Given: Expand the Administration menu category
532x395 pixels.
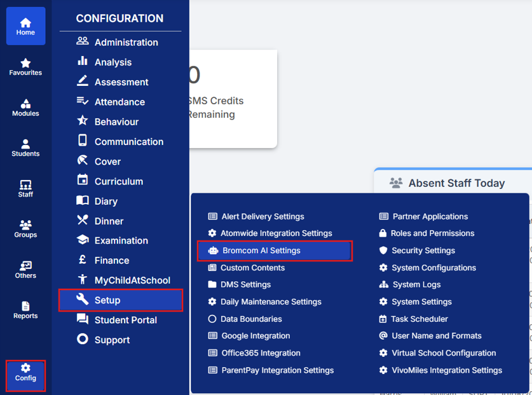Looking at the screenshot, I should point(126,43).
